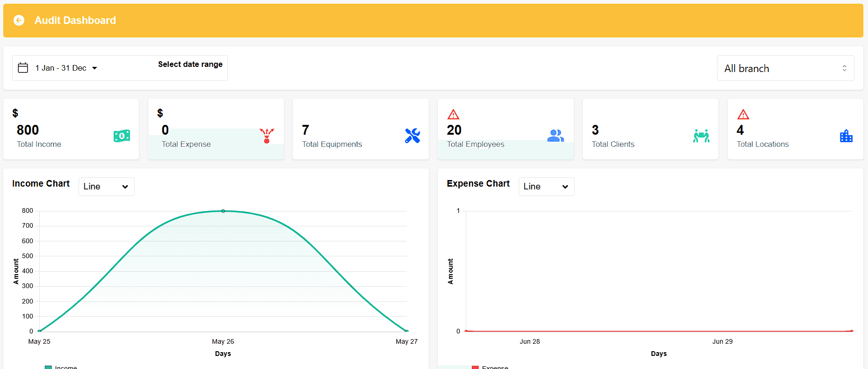
Task: Click the green cash icon on Total Income
Action: click(122, 136)
